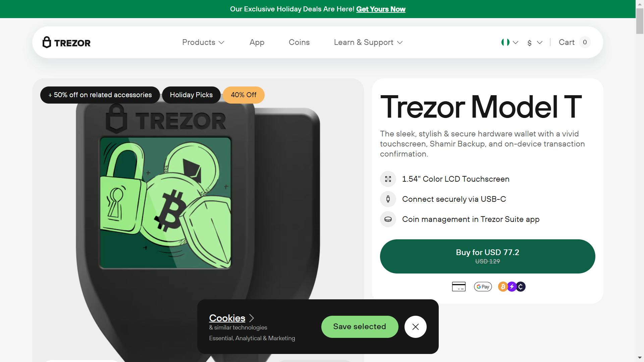Expand the Products dropdown menu

point(202,42)
